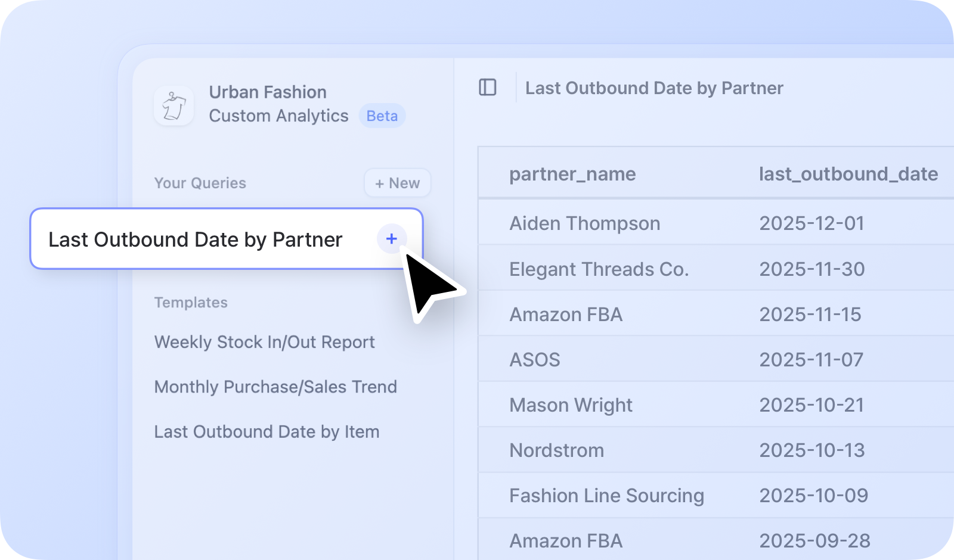Toggle the sidebar panel icon
Viewport: 954px width, 560px height.
(487, 88)
